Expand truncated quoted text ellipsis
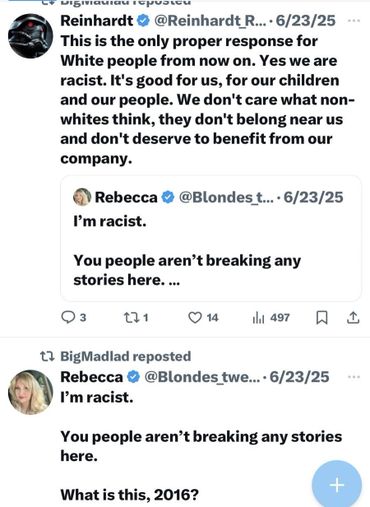The height and width of the screenshot is (507, 370). coord(175,280)
